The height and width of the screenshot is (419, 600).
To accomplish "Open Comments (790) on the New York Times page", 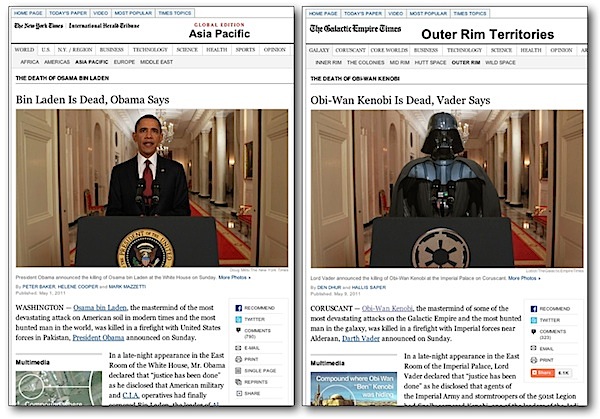I will (257, 333).
